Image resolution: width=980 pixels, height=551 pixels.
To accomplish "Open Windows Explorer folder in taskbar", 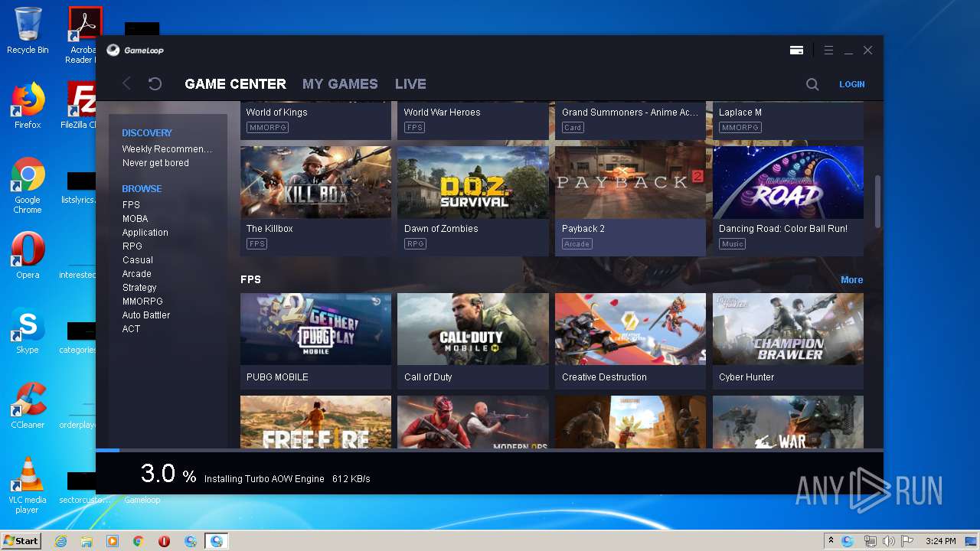I will (87, 541).
